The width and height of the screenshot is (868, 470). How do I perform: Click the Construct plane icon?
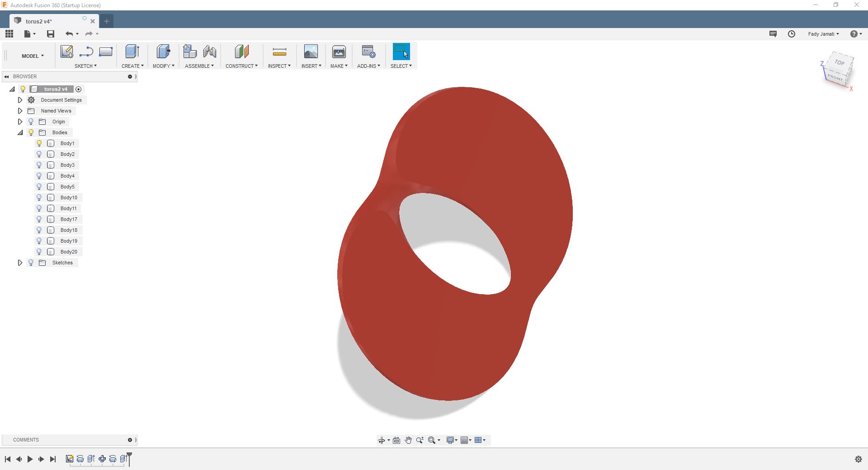(x=242, y=52)
